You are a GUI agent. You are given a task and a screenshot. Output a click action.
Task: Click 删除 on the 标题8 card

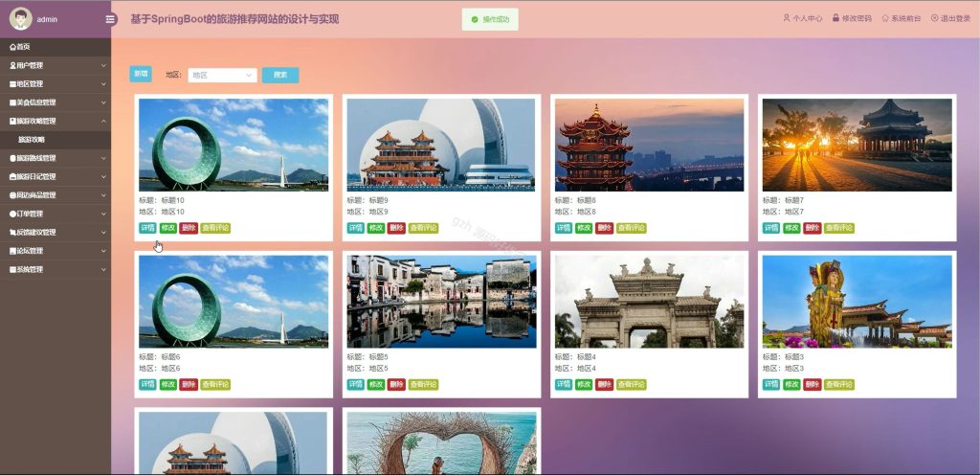[605, 228]
